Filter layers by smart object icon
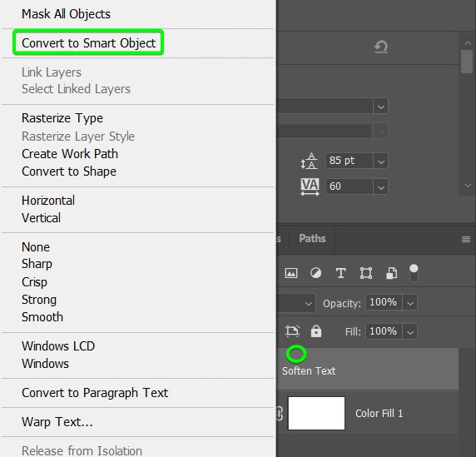This screenshot has width=476, height=457. (x=391, y=273)
